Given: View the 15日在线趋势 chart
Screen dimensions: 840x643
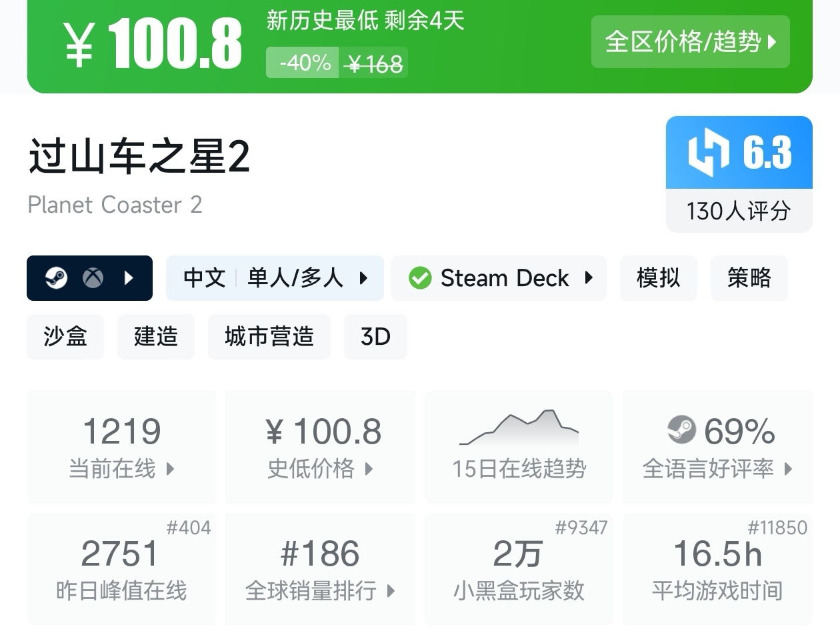Looking at the screenshot, I should pos(519,447).
